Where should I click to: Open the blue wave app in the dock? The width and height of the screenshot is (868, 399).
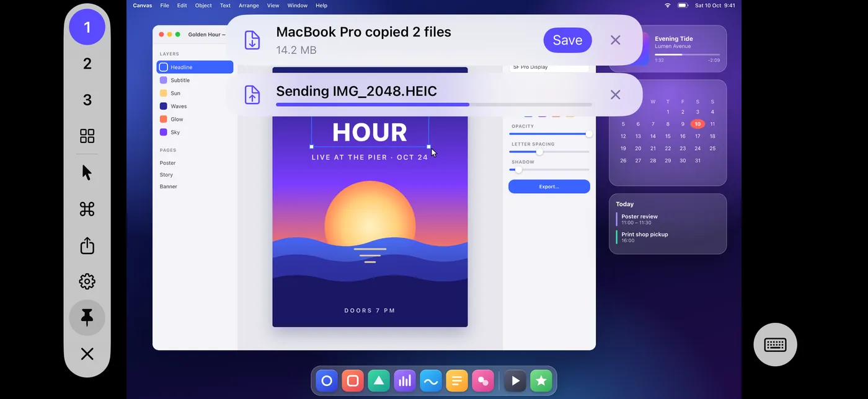click(431, 381)
